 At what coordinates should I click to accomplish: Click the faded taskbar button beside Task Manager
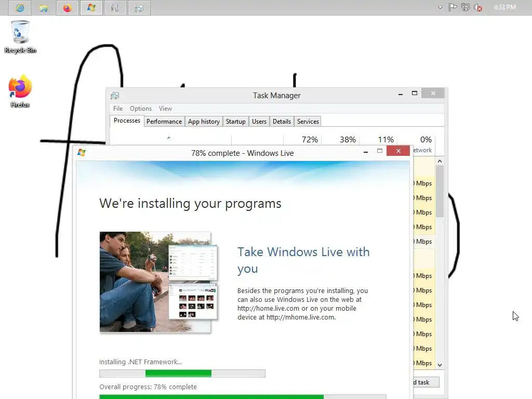(x=115, y=7)
